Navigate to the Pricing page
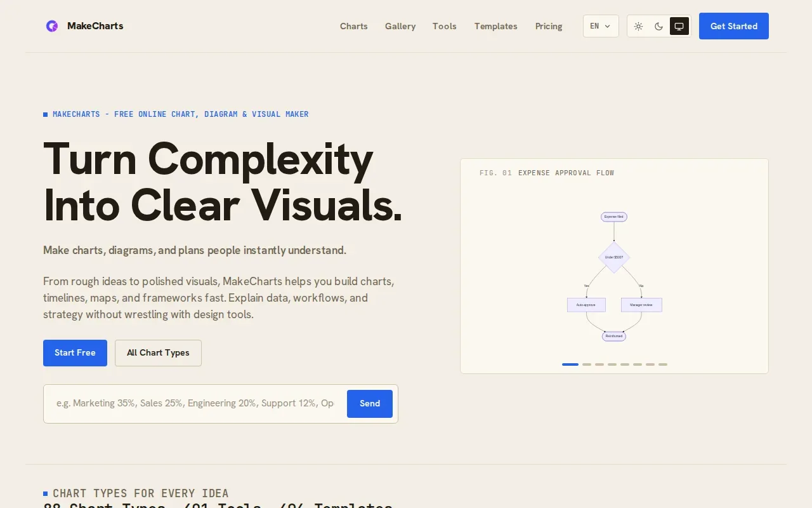812x508 pixels. coord(549,26)
